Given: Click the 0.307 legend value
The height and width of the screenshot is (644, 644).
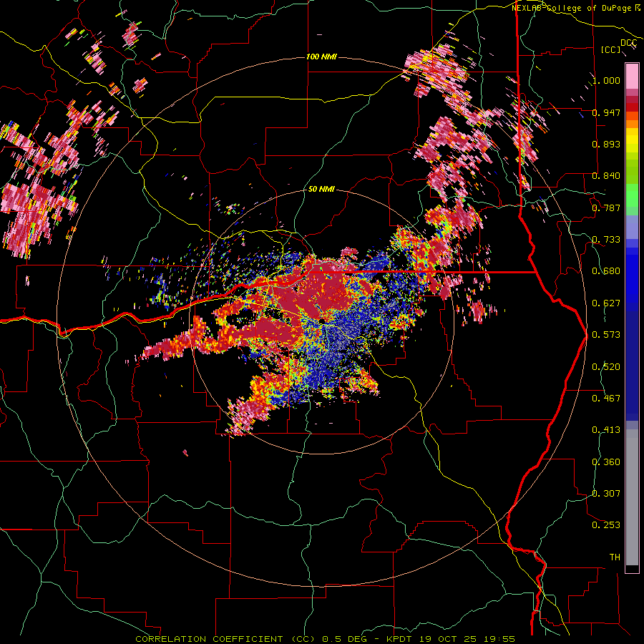Looking at the screenshot, I should 606,494.
